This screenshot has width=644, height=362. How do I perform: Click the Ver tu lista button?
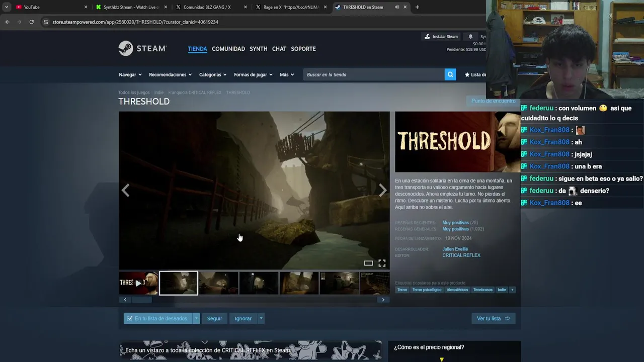coord(493,318)
